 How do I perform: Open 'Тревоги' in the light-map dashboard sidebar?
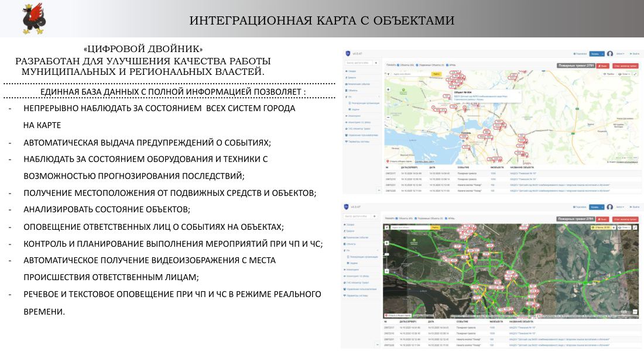(351, 78)
